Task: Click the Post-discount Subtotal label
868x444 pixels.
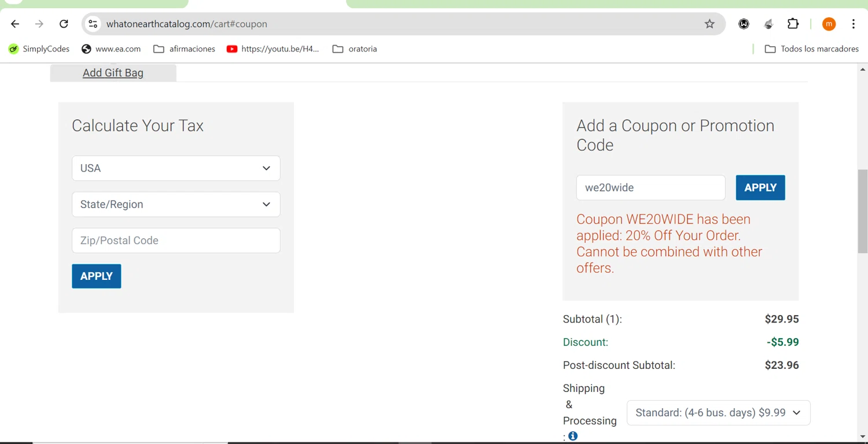Action: coord(619,365)
